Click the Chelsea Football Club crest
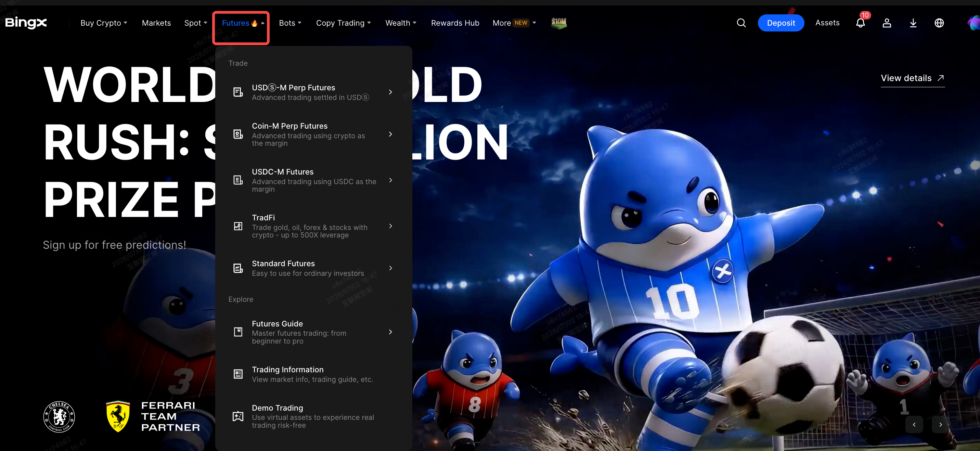The width and height of the screenshot is (980, 451). pos(59,417)
